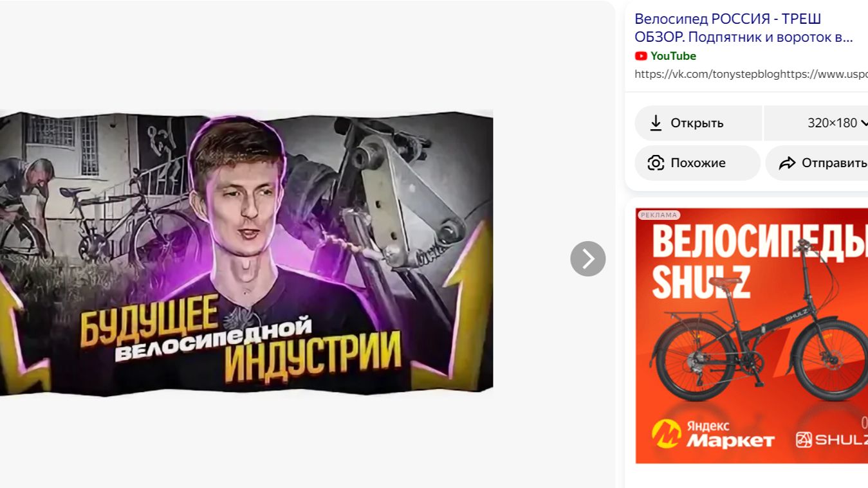Expand size options via chevron after 320×180
This screenshot has height=488, width=868.
[863, 123]
